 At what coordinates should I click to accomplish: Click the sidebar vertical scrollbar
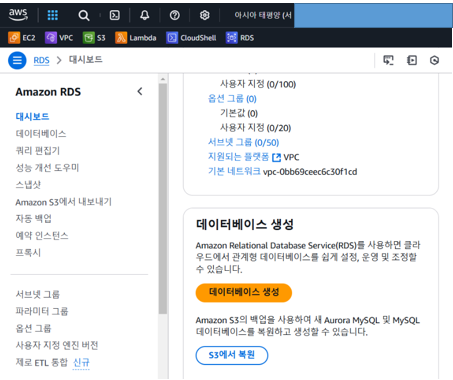click(x=163, y=198)
